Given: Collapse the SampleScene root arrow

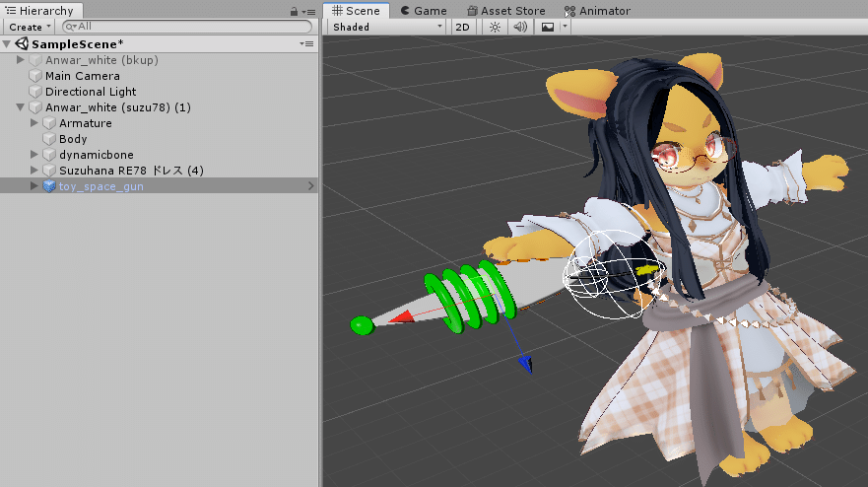Looking at the screenshot, I should [7, 43].
